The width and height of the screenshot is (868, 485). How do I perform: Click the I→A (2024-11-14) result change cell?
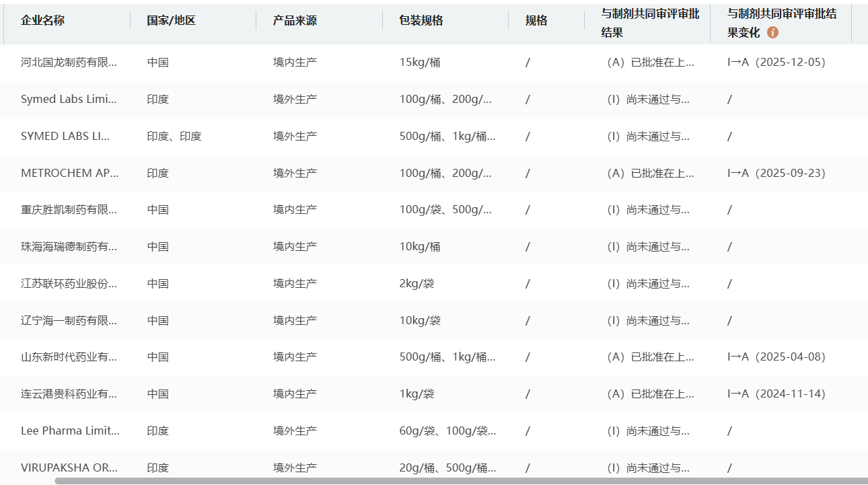[776, 394]
